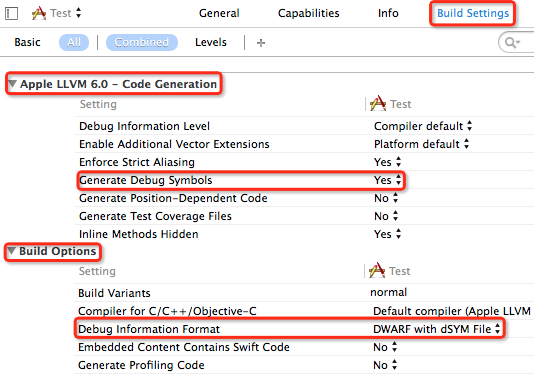
Task: Open the Capabilities tab
Action: (x=309, y=13)
